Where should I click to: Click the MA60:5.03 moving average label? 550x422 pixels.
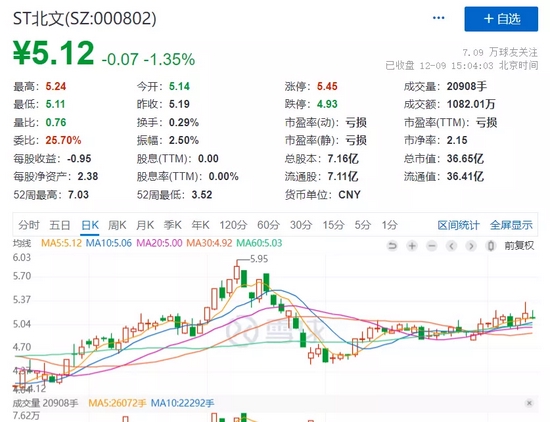tap(259, 243)
